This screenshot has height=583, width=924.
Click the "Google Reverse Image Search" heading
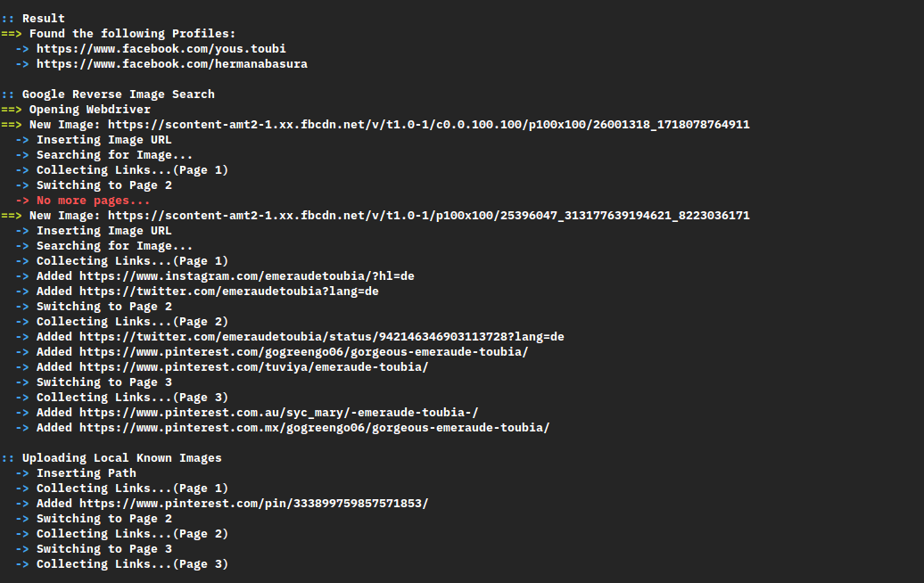click(118, 94)
